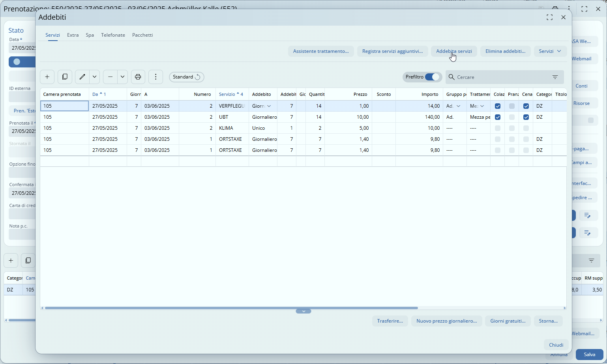This screenshot has height=364, width=607.
Task: Open the filter icon in the Prenotazione window
Action: coord(591,260)
